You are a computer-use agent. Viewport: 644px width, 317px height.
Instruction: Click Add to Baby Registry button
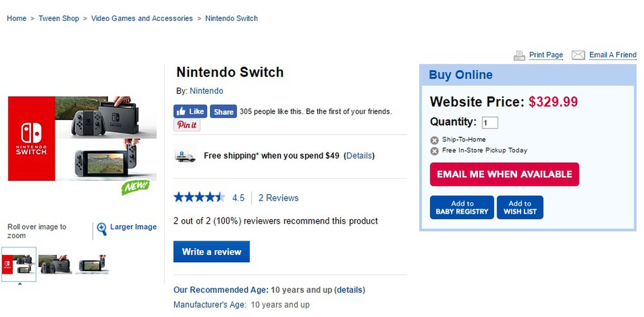[x=462, y=208]
